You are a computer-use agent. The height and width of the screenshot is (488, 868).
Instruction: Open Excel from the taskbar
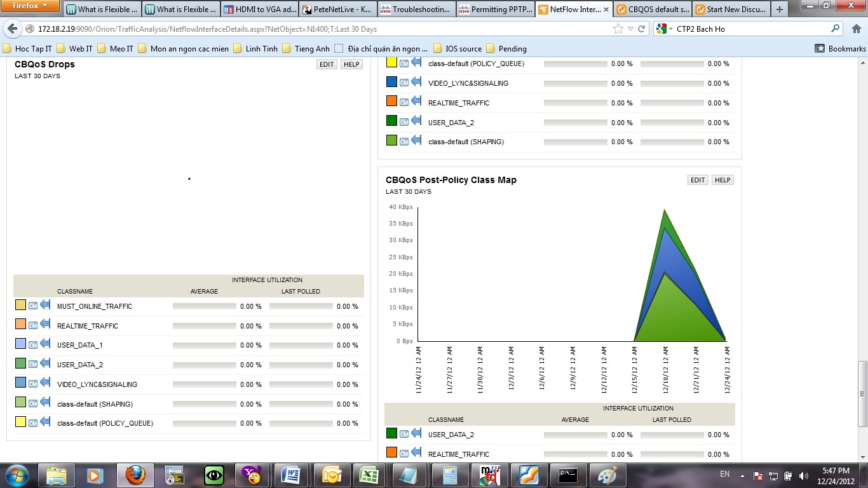point(369,475)
